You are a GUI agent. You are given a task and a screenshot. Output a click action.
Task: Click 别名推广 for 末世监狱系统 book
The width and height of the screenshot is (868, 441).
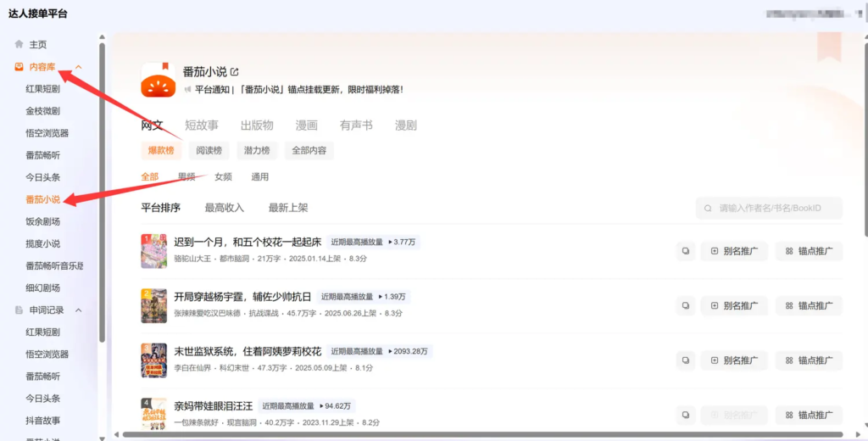pos(734,360)
